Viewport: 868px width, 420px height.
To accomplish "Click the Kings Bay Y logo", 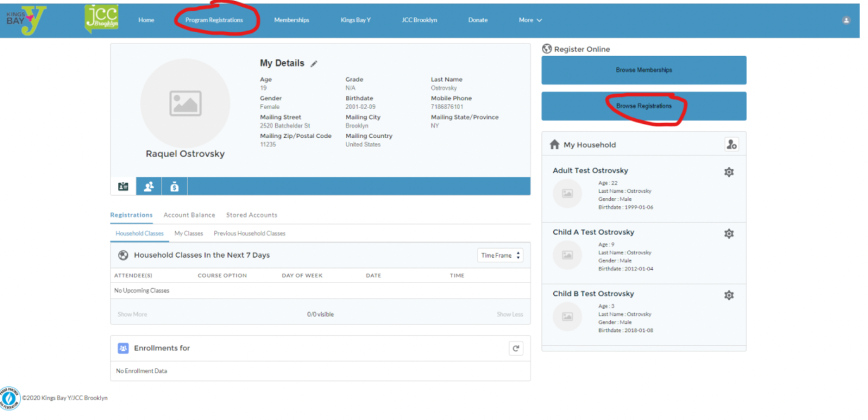I will click(x=26, y=20).
